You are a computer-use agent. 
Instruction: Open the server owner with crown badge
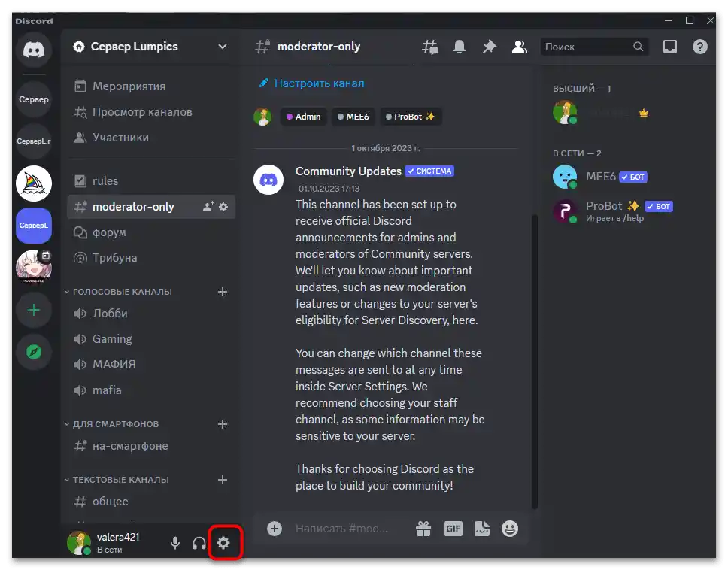point(628,112)
